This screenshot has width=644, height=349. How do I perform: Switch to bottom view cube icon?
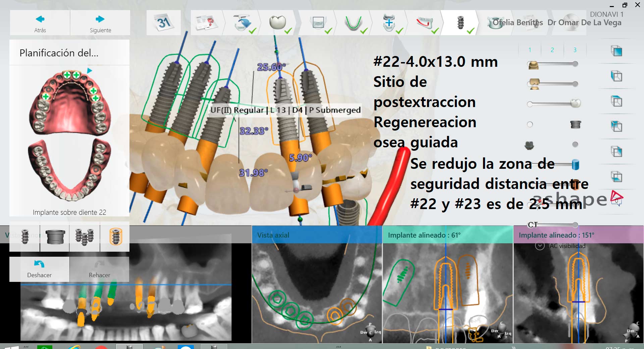(616, 177)
